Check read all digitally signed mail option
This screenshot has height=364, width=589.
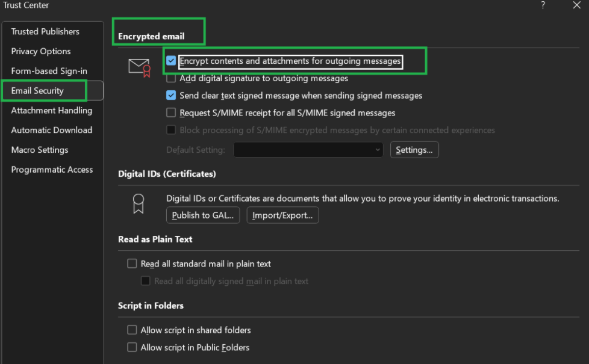(x=145, y=280)
